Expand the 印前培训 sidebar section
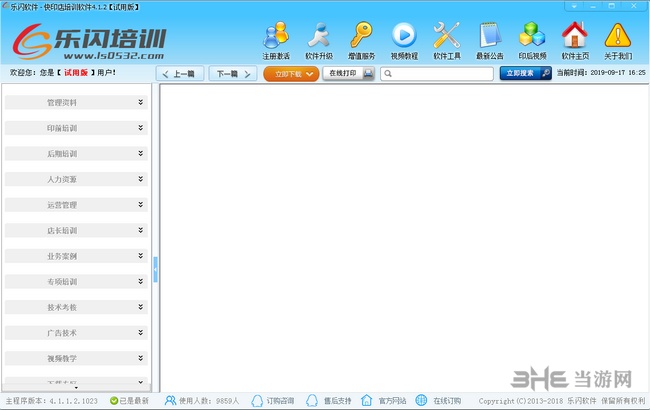650x410 pixels. pos(76,128)
